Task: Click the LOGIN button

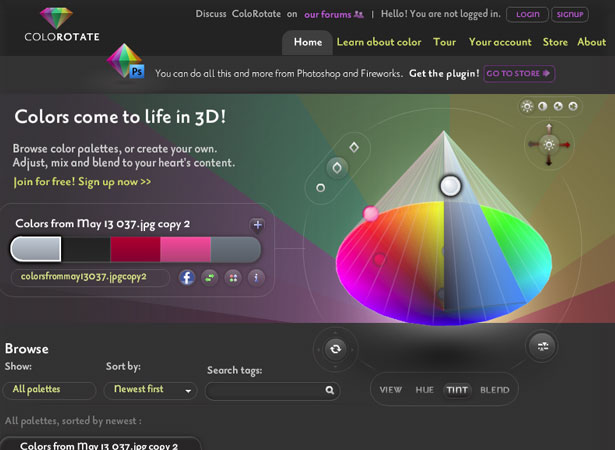Action: click(x=528, y=15)
